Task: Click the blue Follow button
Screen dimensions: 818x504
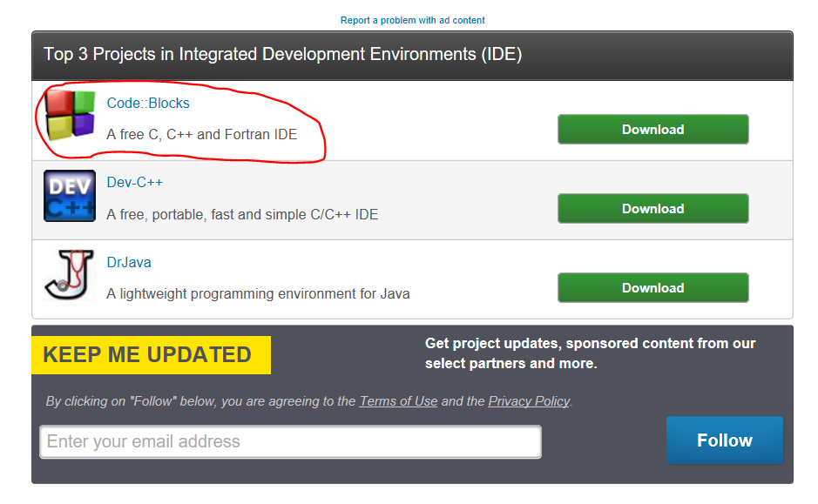Action: coord(725,440)
